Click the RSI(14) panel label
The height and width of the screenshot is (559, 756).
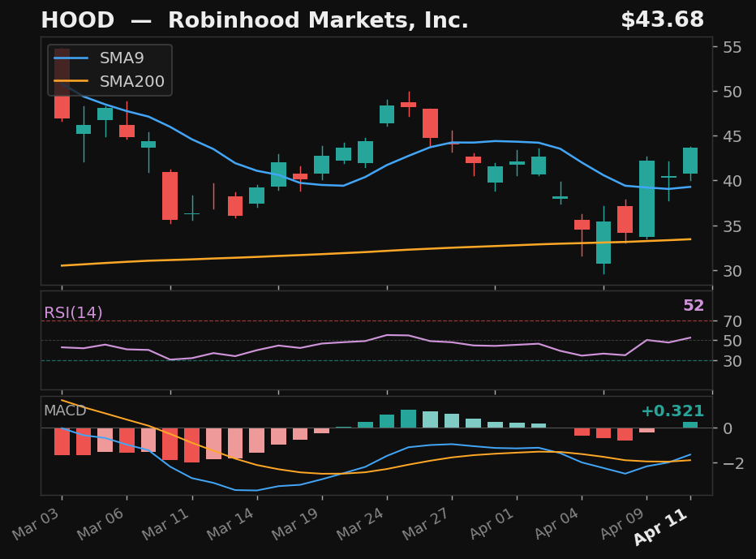[73, 312]
